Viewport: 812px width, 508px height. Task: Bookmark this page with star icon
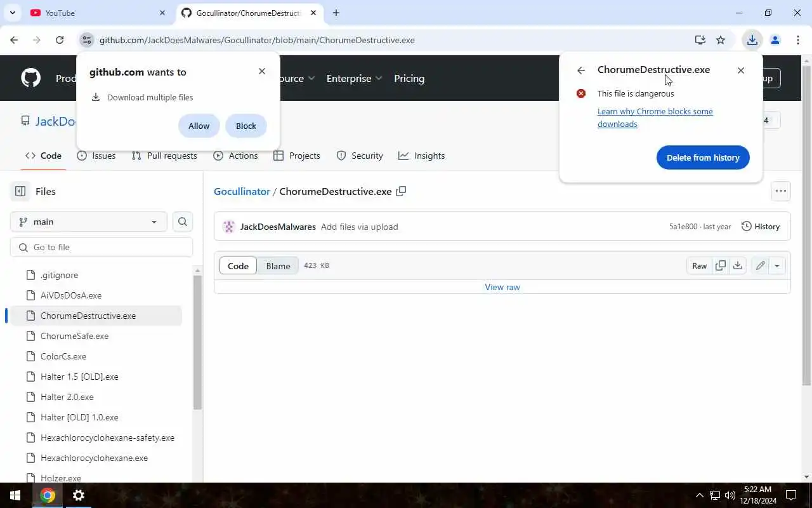click(x=721, y=40)
